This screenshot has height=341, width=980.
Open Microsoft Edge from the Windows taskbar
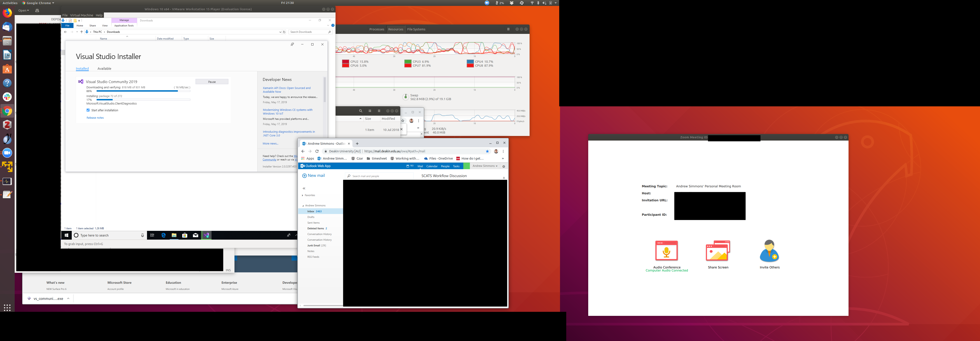pos(164,235)
